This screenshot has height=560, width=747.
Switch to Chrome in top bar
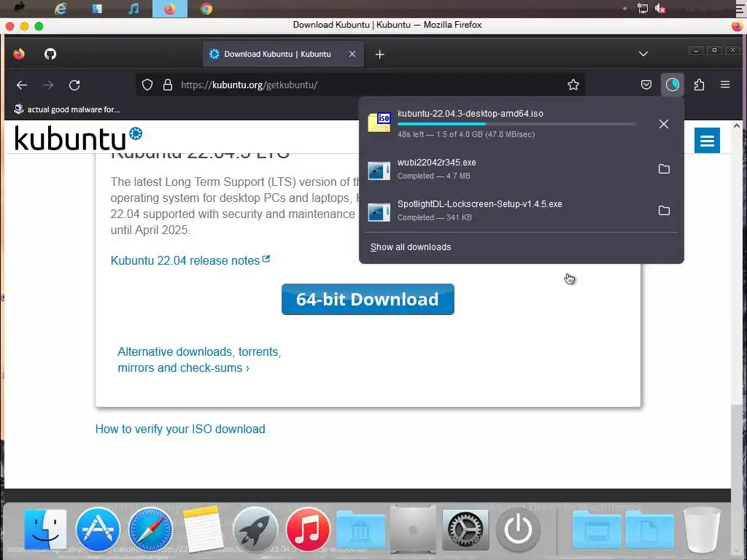click(x=206, y=9)
